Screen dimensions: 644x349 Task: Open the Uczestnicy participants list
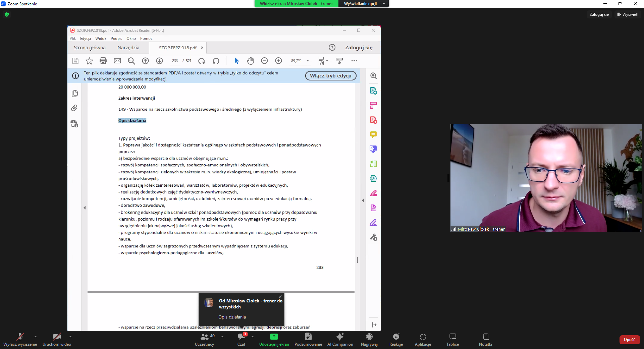(x=205, y=337)
